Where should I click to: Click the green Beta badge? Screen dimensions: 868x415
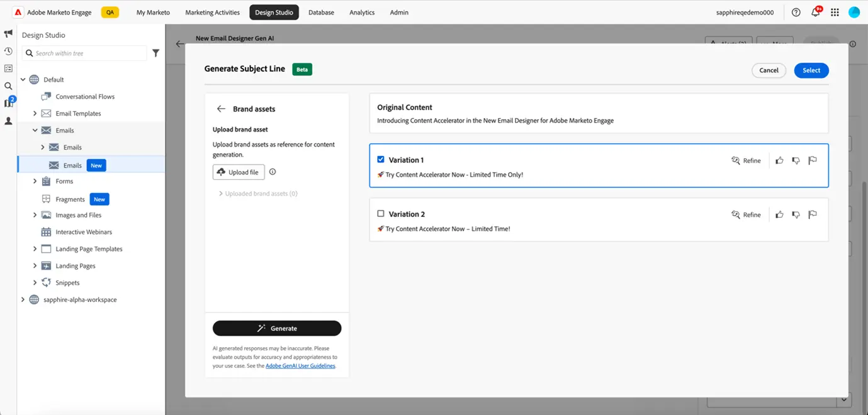point(302,69)
